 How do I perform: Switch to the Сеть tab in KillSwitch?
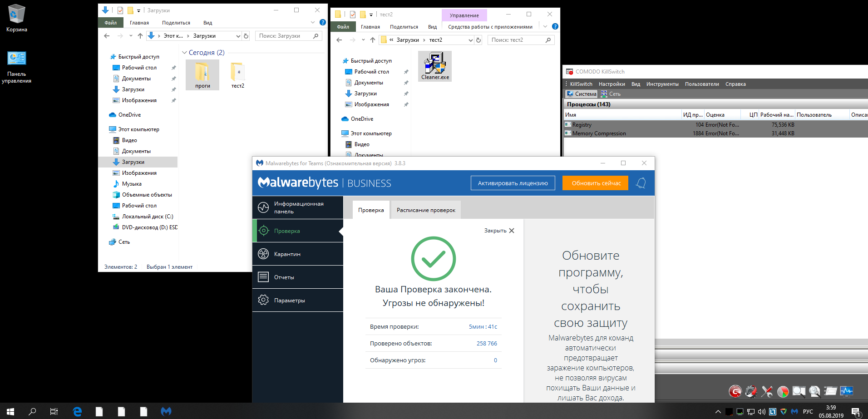(611, 94)
